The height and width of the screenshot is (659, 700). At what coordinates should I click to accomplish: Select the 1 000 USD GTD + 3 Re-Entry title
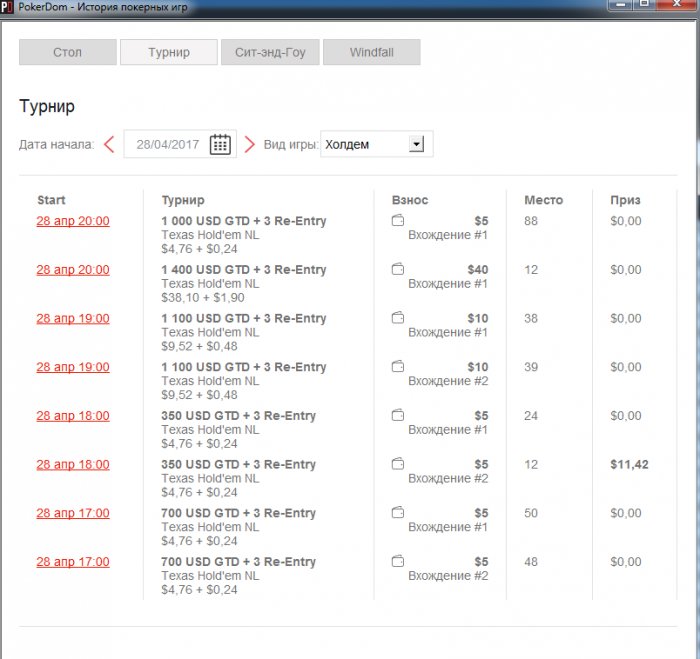[244, 221]
